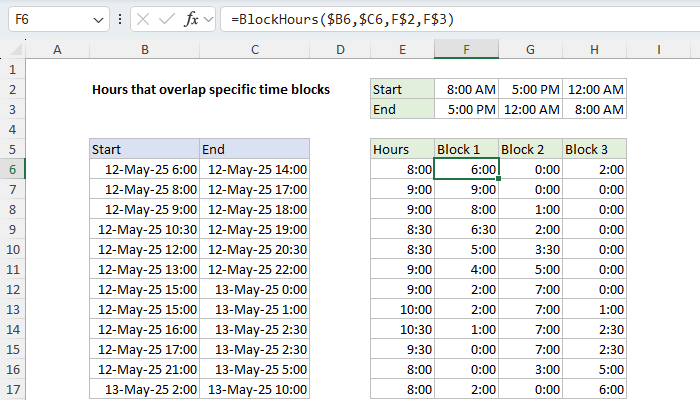Select column H header
Viewport: 700px width, 400px height.
(594, 49)
